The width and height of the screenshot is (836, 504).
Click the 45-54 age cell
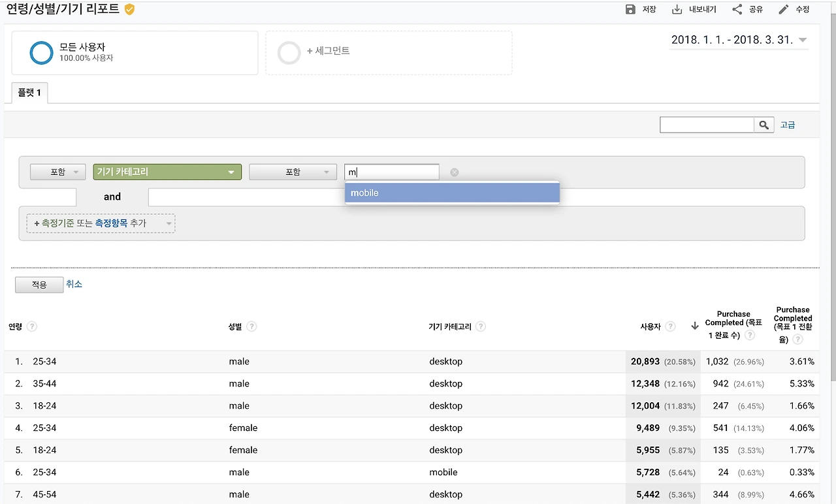[44, 495]
